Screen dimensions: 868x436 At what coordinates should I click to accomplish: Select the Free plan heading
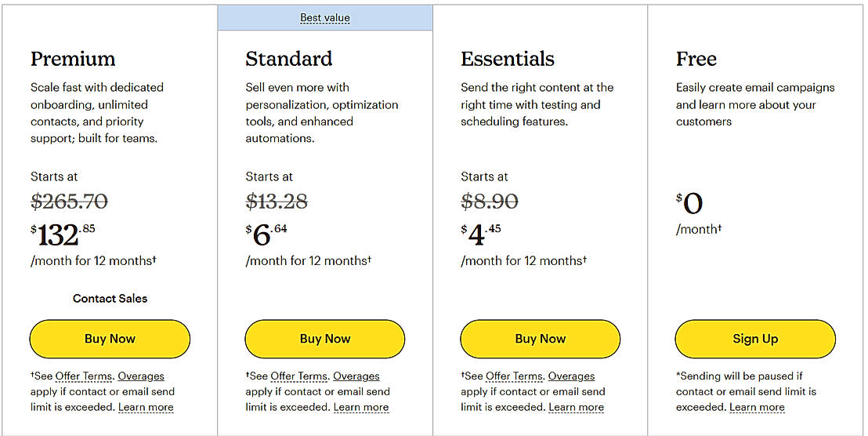click(x=696, y=59)
